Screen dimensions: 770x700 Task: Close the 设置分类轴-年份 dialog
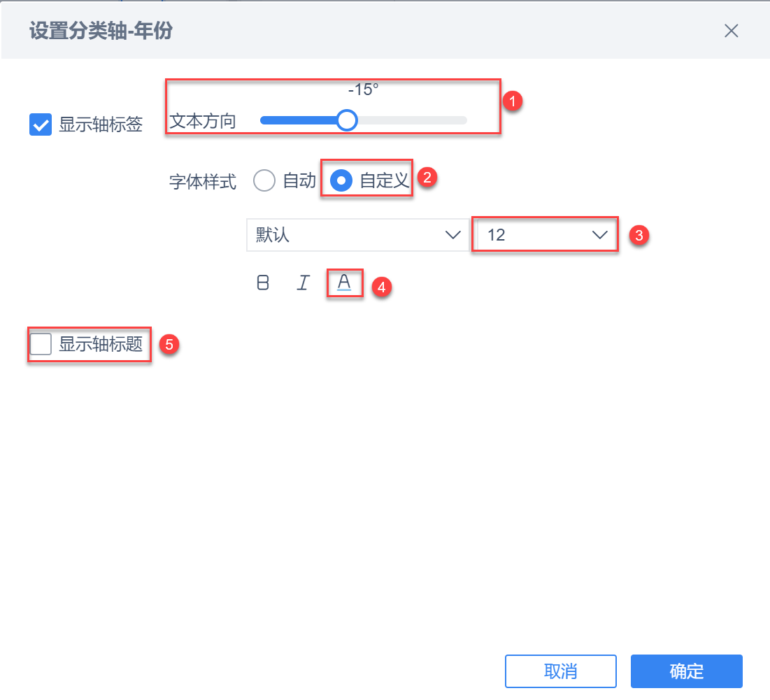click(x=732, y=31)
